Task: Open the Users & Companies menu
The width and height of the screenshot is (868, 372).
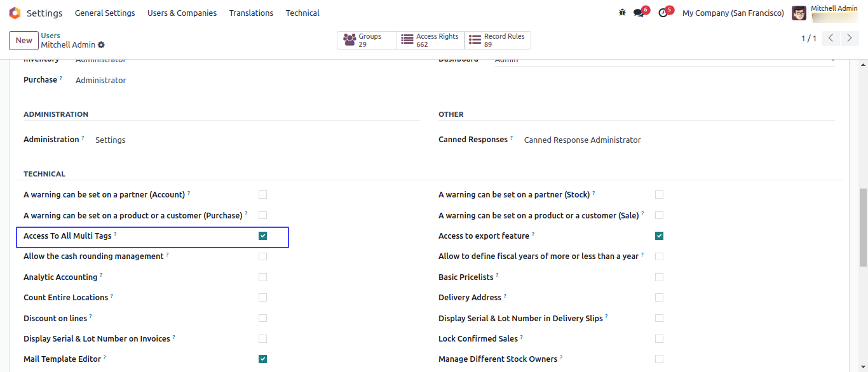Action: point(182,13)
